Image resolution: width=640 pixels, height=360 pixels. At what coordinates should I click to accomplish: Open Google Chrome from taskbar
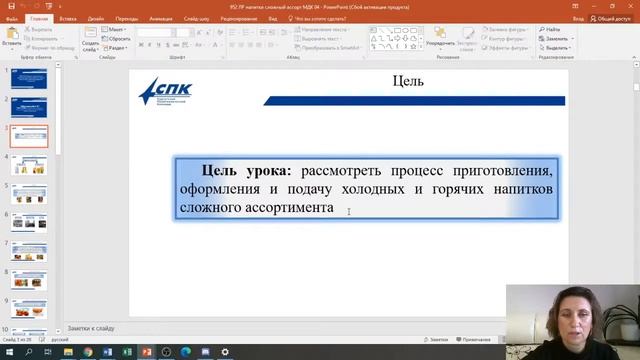88,351
